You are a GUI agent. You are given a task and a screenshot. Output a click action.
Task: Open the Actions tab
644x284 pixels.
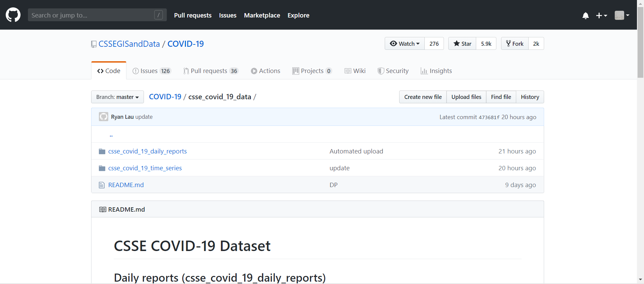tap(265, 71)
